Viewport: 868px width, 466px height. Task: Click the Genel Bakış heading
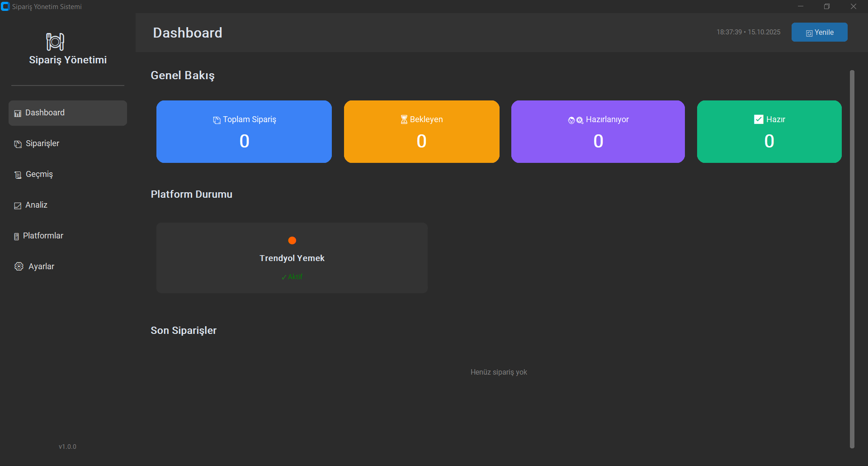(183, 76)
